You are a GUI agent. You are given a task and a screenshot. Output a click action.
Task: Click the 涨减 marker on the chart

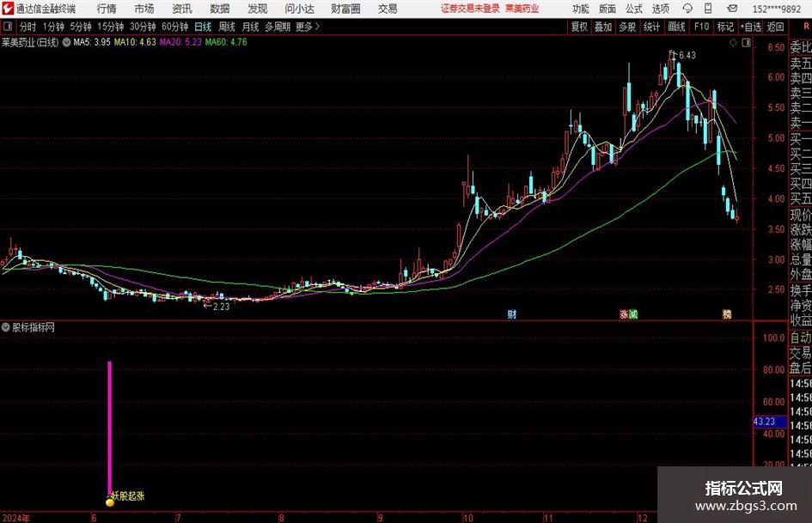(628, 313)
